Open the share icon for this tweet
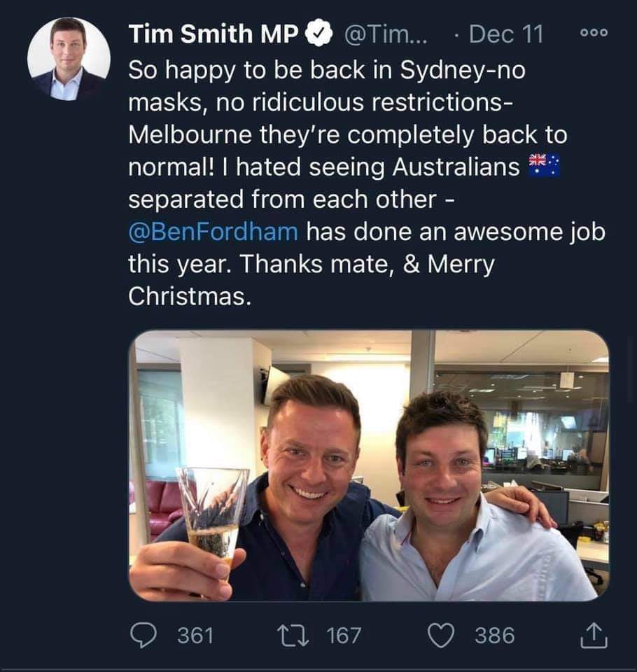The width and height of the screenshot is (637, 672). [594, 635]
